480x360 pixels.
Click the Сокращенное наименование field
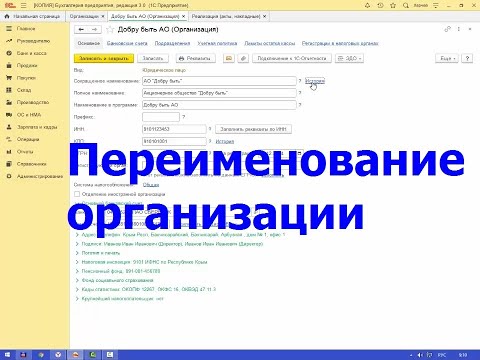[x=219, y=81]
